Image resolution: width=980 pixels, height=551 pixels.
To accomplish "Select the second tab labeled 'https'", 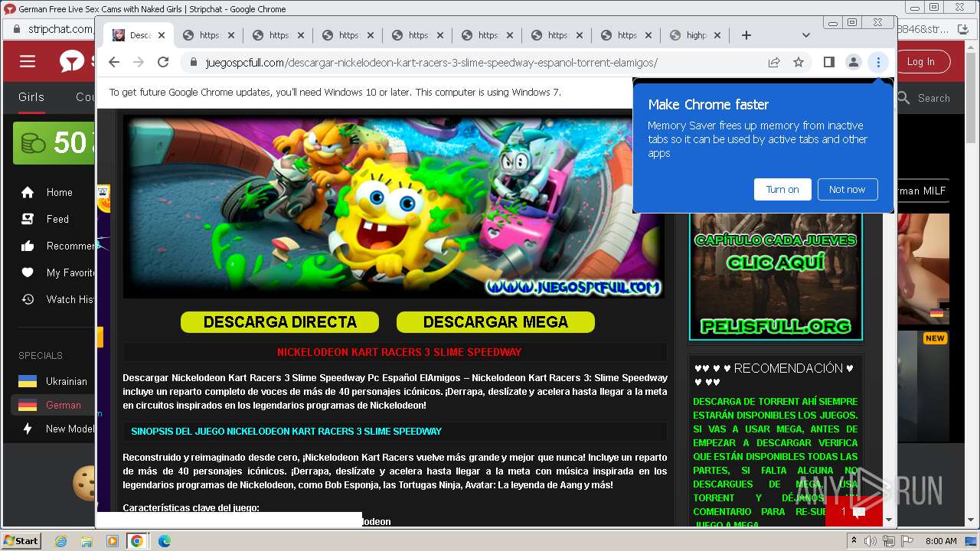I will click(278, 35).
